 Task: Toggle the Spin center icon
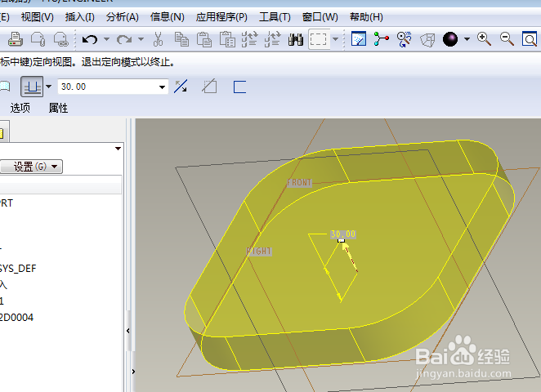tap(382, 39)
